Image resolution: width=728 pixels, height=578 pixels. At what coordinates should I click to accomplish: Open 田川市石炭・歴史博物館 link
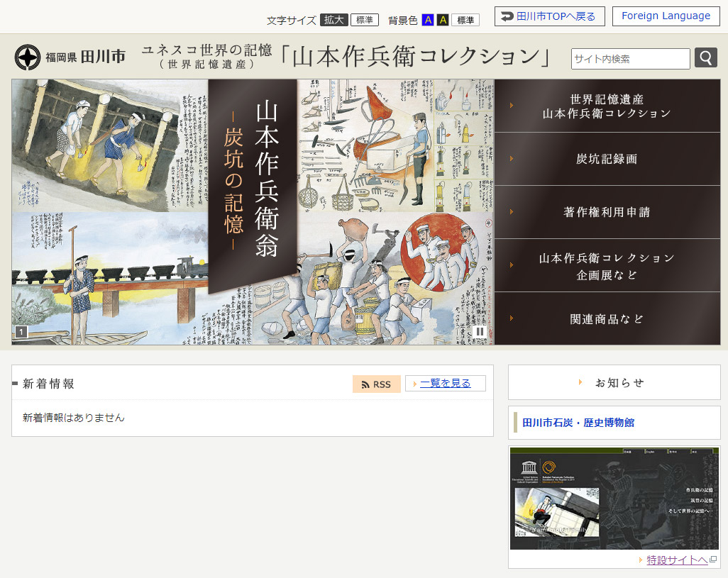(x=578, y=423)
